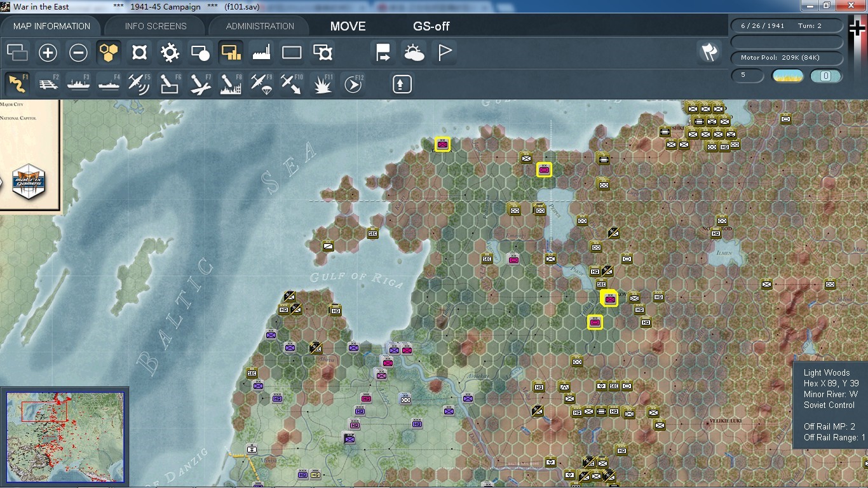Click the Matrix Games logo
This screenshot has height=488, width=868.
pos(29,180)
